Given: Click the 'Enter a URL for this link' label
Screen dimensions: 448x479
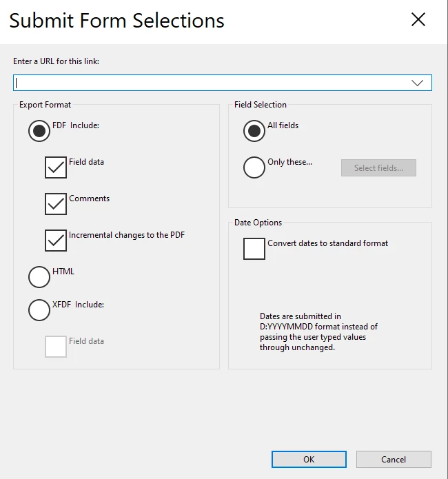Looking at the screenshot, I should [57, 61].
